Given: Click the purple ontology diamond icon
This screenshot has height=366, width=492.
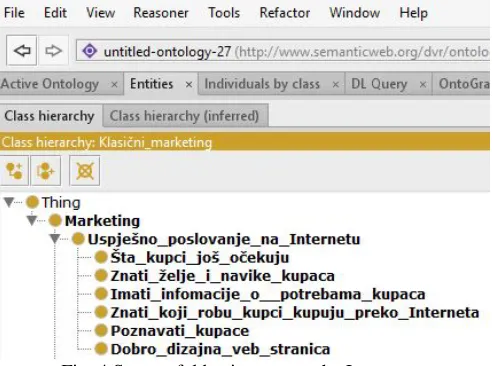Looking at the screenshot, I should pyautogui.click(x=90, y=51).
